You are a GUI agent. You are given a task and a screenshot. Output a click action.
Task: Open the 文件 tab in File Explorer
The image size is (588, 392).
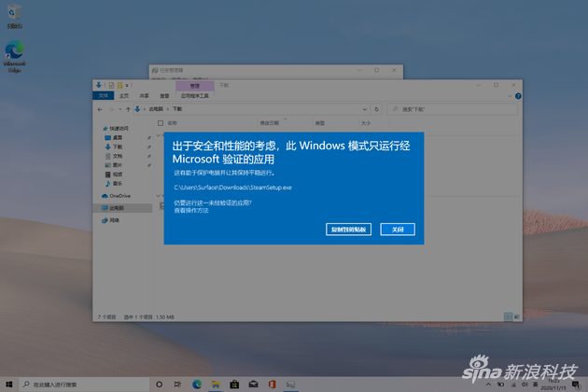103,95
